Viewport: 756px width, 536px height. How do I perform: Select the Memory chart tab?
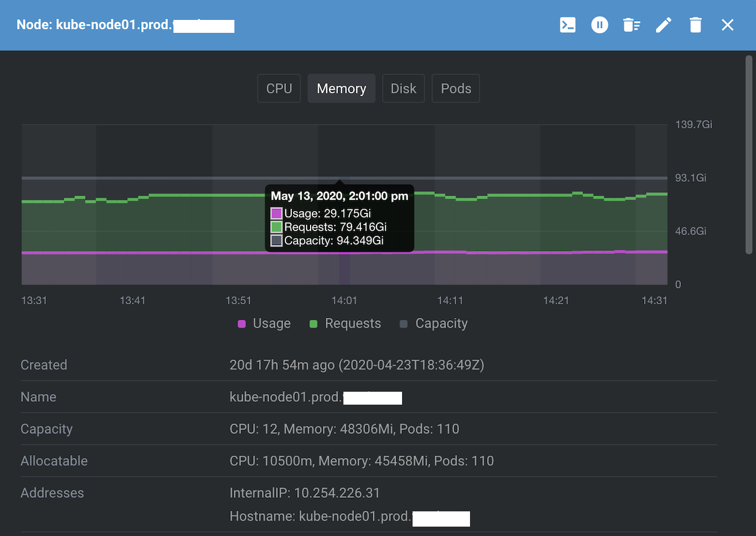click(x=342, y=89)
